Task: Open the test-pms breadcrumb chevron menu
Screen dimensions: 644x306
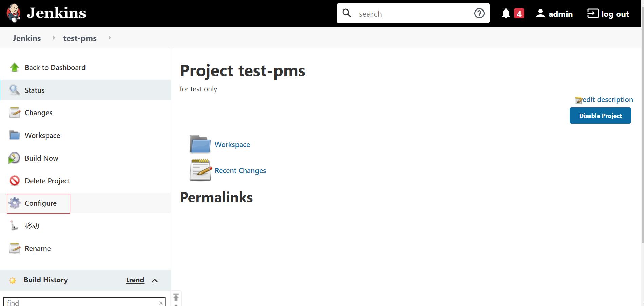Action: click(110, 38)
